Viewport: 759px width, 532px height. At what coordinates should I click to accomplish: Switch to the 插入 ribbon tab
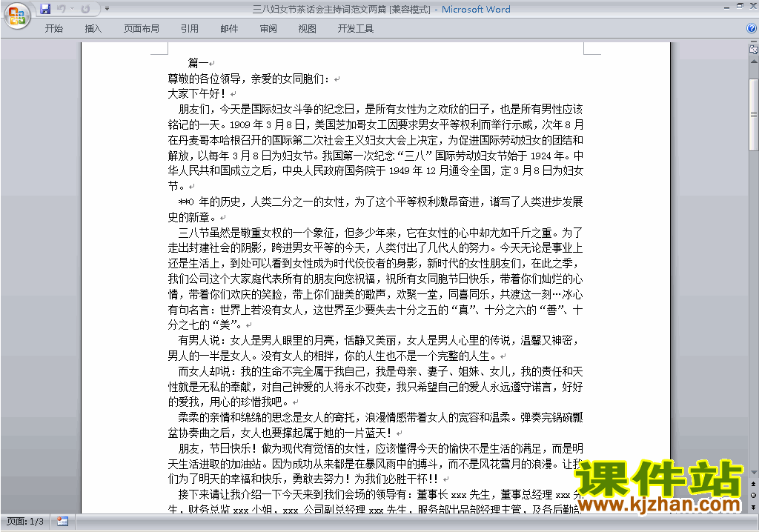(93, 29)
